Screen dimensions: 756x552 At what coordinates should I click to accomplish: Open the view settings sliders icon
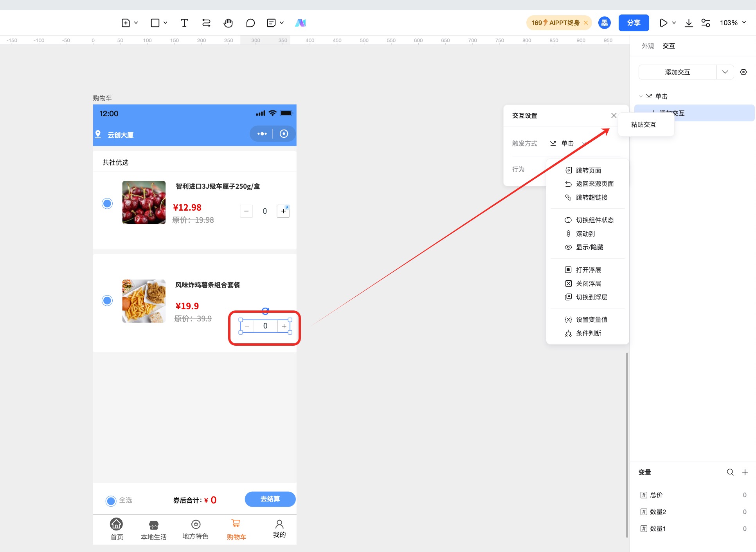[x=706, y=23]
